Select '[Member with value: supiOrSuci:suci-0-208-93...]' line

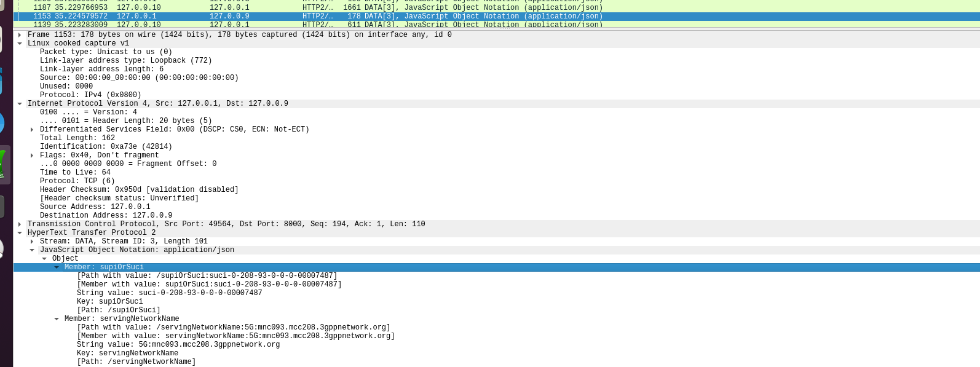209,285
